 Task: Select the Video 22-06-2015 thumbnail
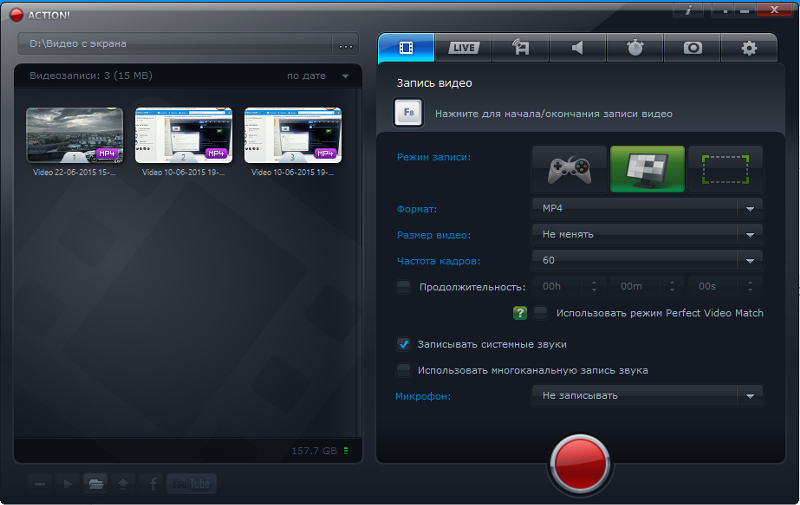74,135
